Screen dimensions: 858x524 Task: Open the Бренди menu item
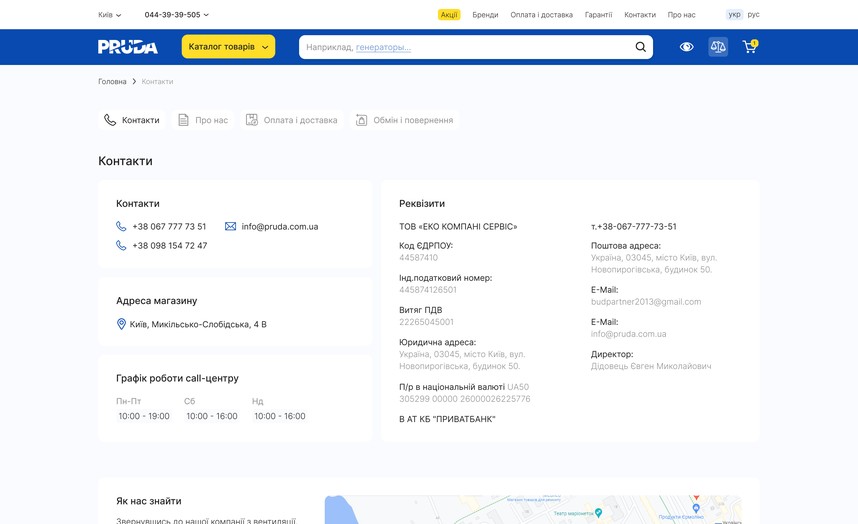[x=485, y=15]
